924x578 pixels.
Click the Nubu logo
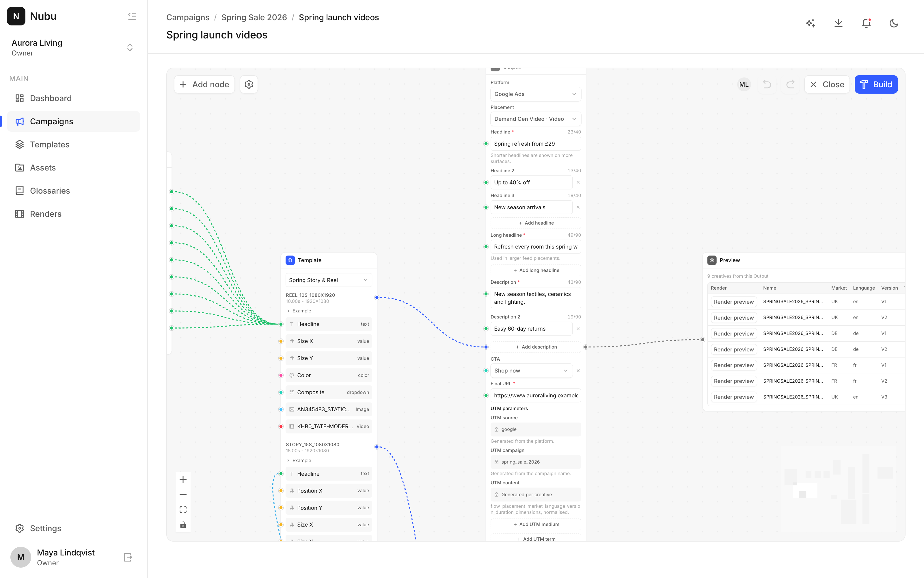pyautogui.click(x=16, y=16)
